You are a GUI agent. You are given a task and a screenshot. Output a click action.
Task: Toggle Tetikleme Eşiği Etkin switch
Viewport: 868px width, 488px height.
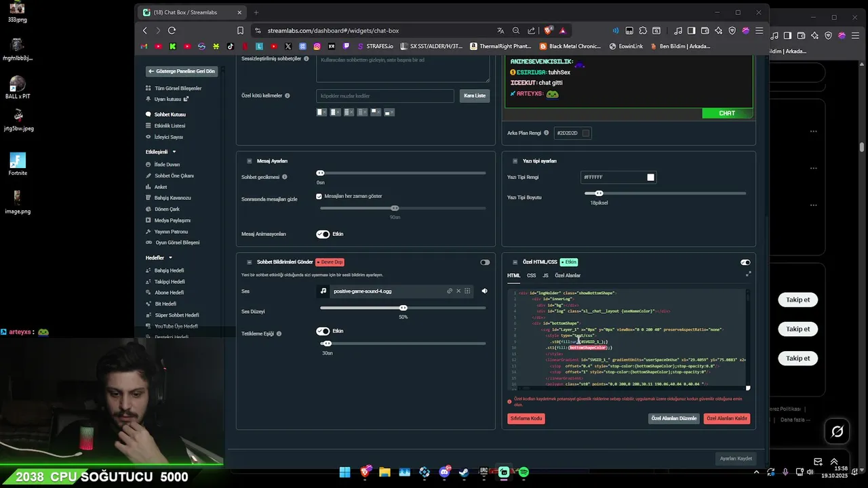(323, 331)
